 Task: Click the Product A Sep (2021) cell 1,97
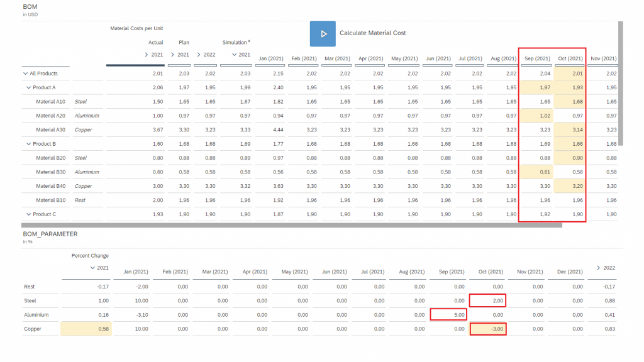click(536, 87)
